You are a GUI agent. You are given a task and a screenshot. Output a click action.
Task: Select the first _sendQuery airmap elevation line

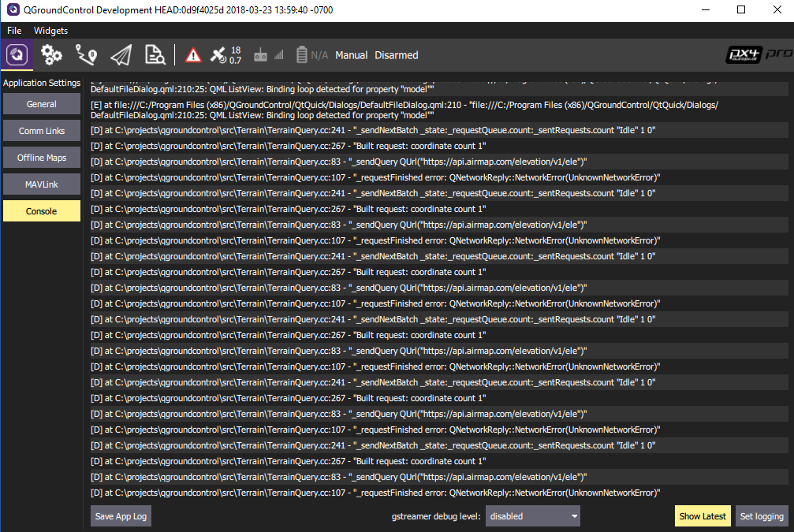pos(439,162)
